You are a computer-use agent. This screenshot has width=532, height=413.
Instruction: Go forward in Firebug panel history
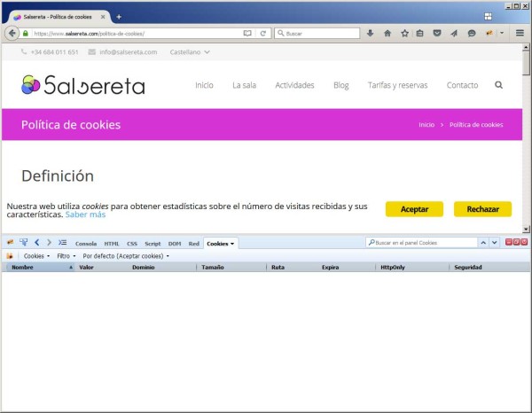49,242
